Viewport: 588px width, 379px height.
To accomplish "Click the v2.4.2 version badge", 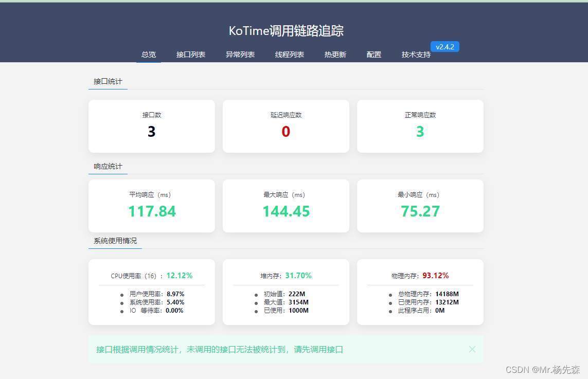I will (444, 46).
